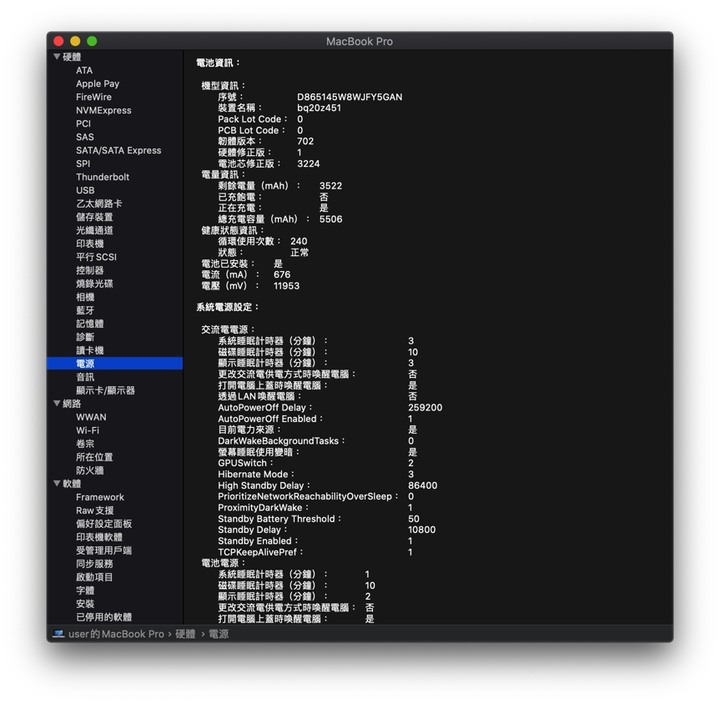This screenshot has height=704, width=720.
Task: Select 啟動項目 under software
Action: (95, 576)
